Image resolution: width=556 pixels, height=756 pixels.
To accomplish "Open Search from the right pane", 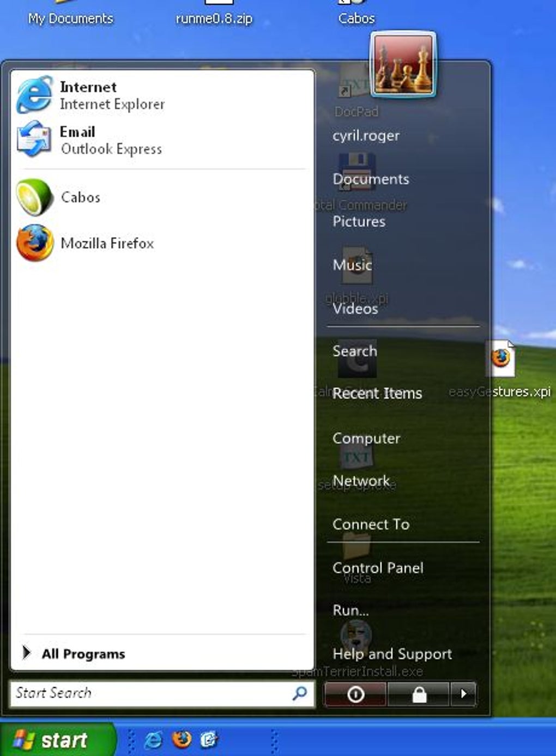I will coord(354,351).
